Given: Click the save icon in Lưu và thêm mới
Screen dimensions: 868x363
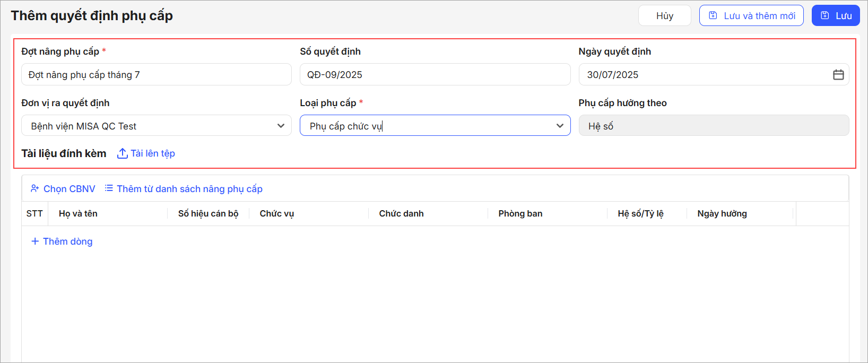Looking at the screenshot, I should click(713, 15).
